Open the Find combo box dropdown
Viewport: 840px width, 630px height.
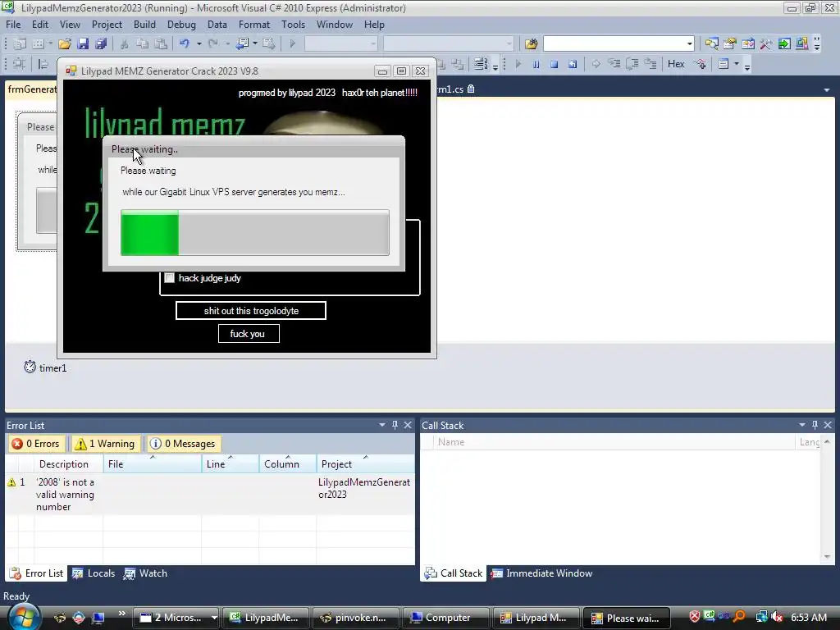pos(689,43)
